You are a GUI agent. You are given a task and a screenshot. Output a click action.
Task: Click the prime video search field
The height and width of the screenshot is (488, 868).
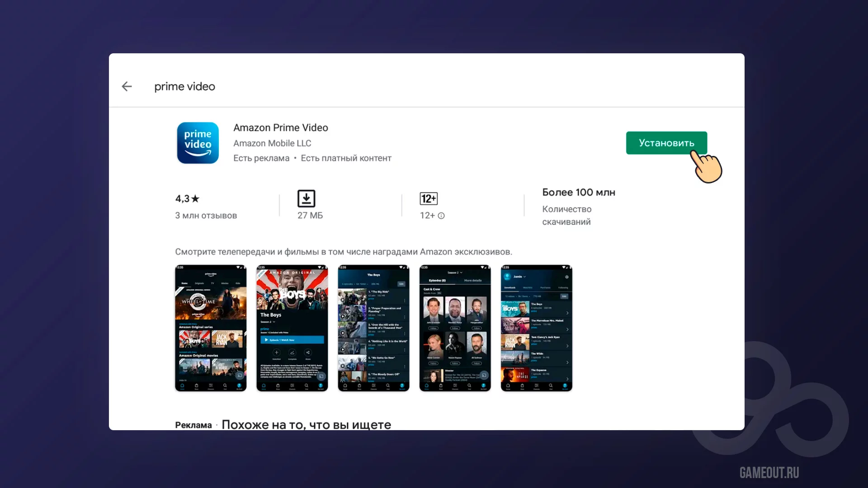[x=185, y=86]
